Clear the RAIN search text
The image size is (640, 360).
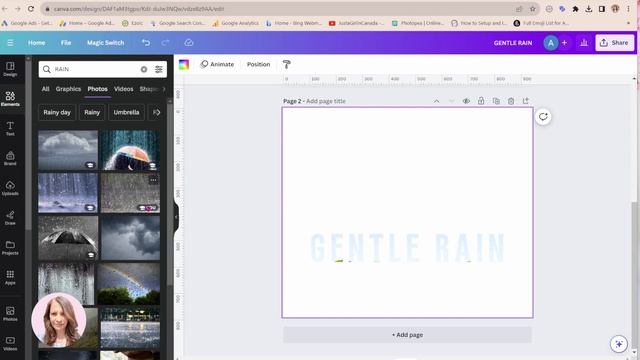tap(144, 69)
